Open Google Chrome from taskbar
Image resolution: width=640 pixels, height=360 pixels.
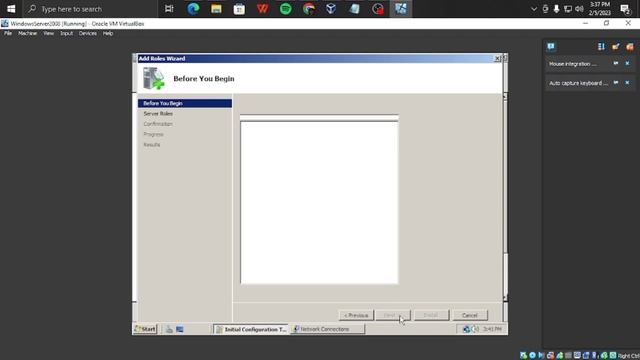coord(309,9)
